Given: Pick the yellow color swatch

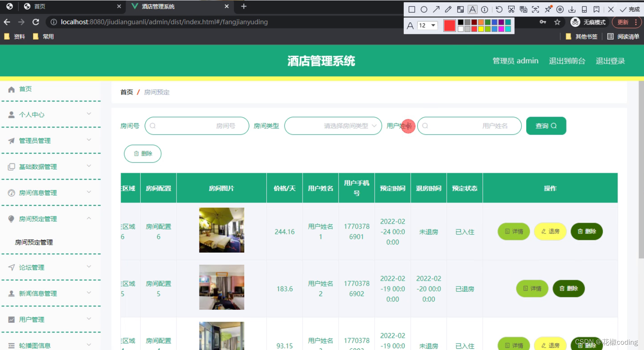Looking at the screenshot, I should point(481,29).
